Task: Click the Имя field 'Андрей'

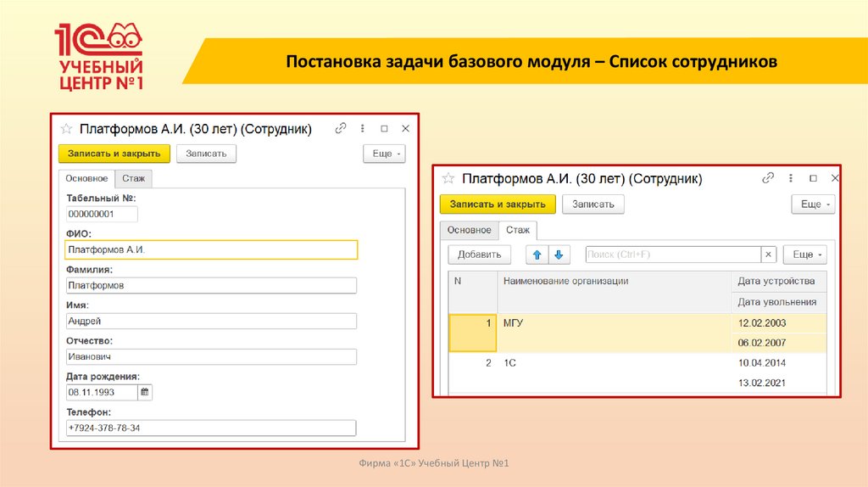Action: tap(211, 321)
